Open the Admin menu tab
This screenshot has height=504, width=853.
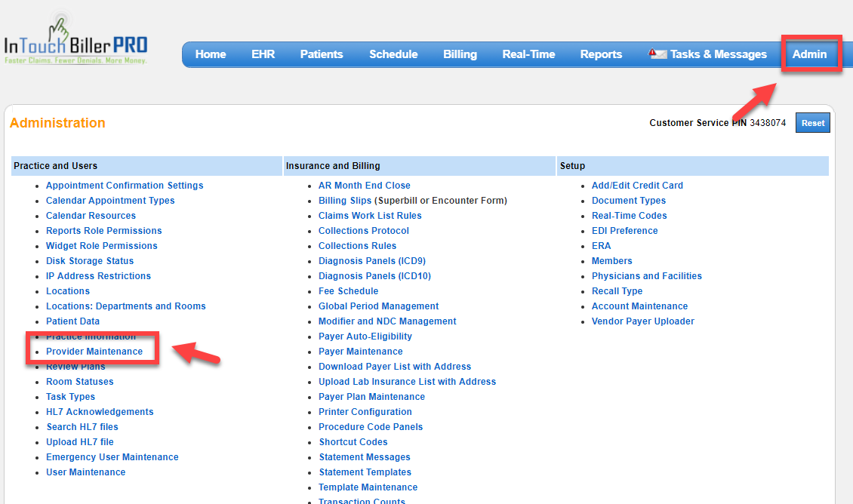tap(809, 54)
